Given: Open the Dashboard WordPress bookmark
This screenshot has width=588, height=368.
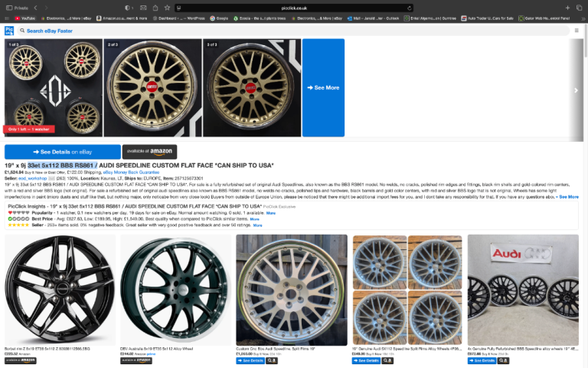Looking at the screenshot, I should (179, 18).
